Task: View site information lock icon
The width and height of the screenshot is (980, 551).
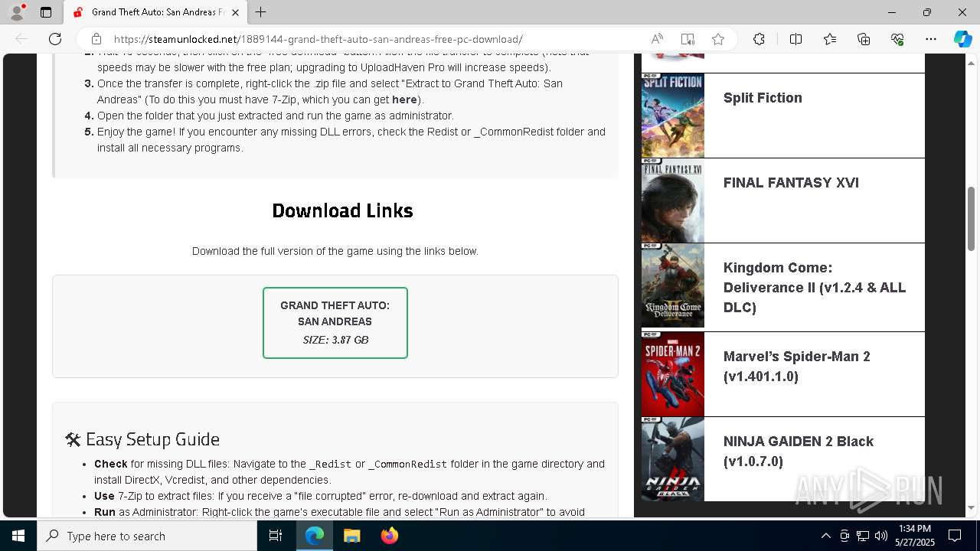Action: coord(96,39)
